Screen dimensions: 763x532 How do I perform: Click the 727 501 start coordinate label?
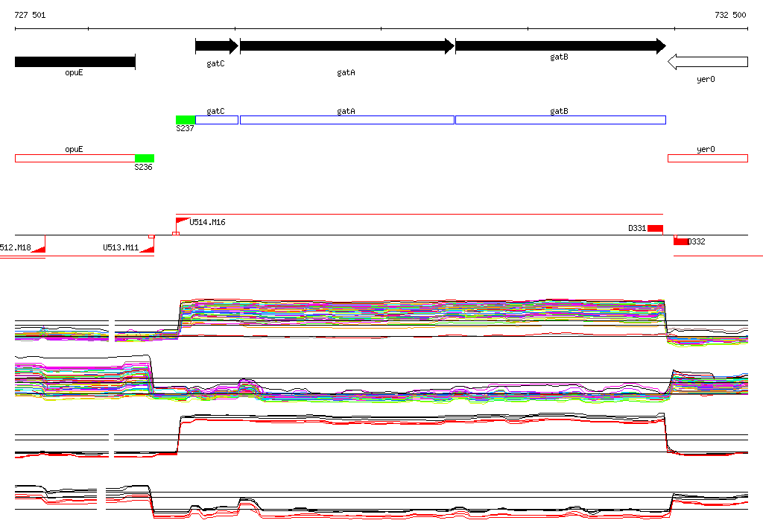point(30,15)
